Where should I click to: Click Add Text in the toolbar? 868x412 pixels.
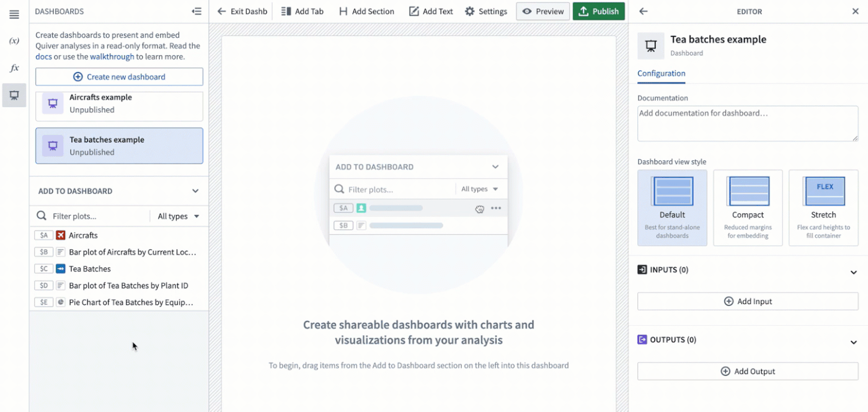[431, 11]
